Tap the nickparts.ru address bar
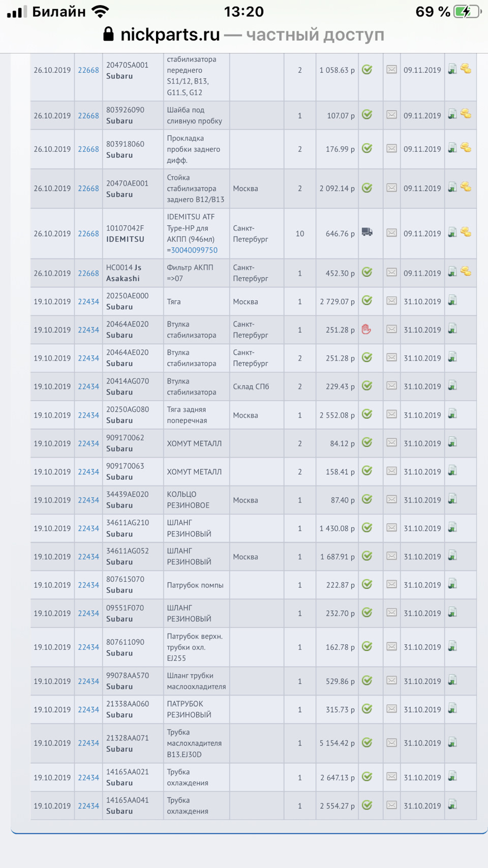This screenshot has height=868, width=488. tap(244, 35)
